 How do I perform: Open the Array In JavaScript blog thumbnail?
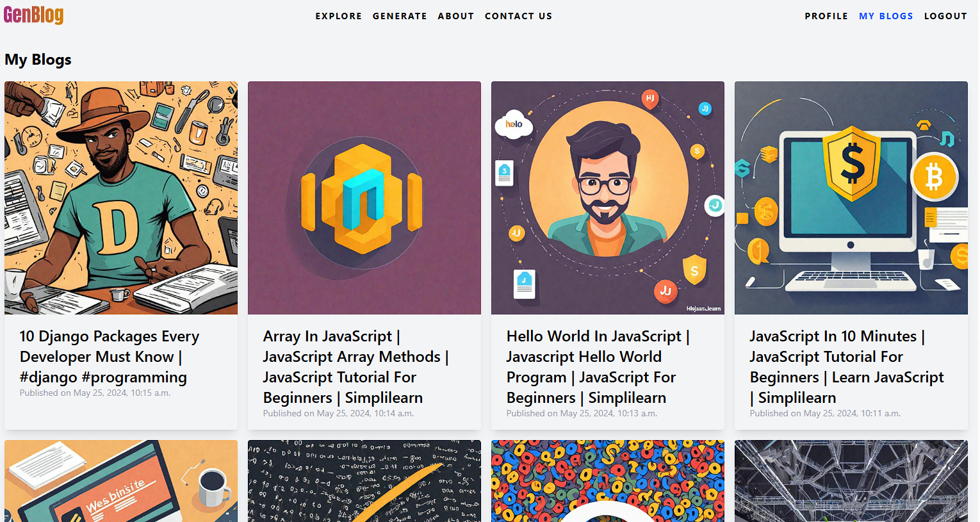point(364,198)
